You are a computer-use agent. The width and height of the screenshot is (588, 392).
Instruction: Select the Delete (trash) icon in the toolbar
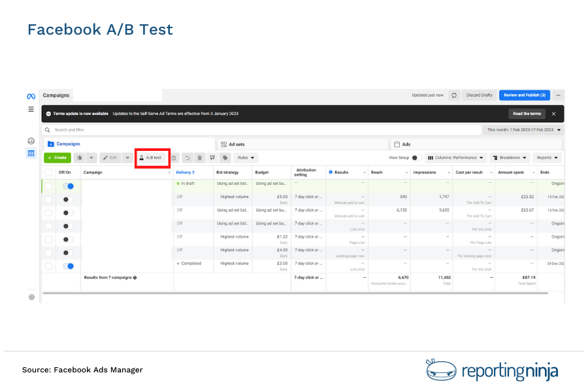click(200, 157)
